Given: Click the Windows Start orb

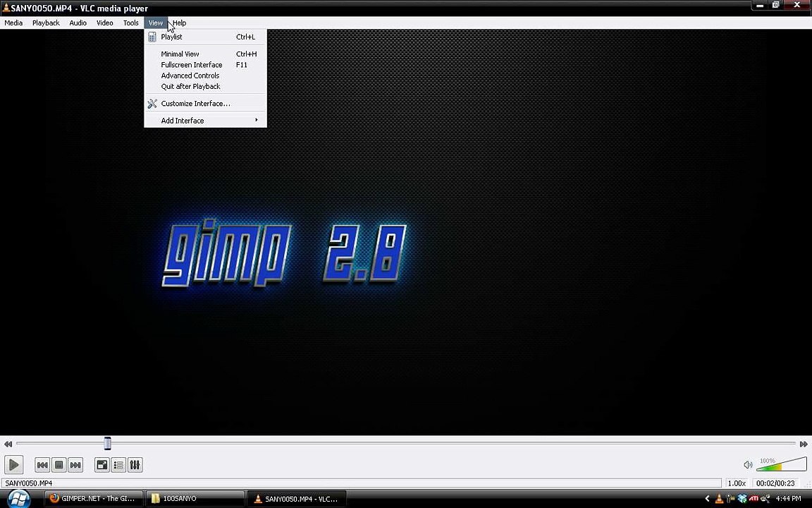Looking at the screenshot, I should click(x=18, y=499).
